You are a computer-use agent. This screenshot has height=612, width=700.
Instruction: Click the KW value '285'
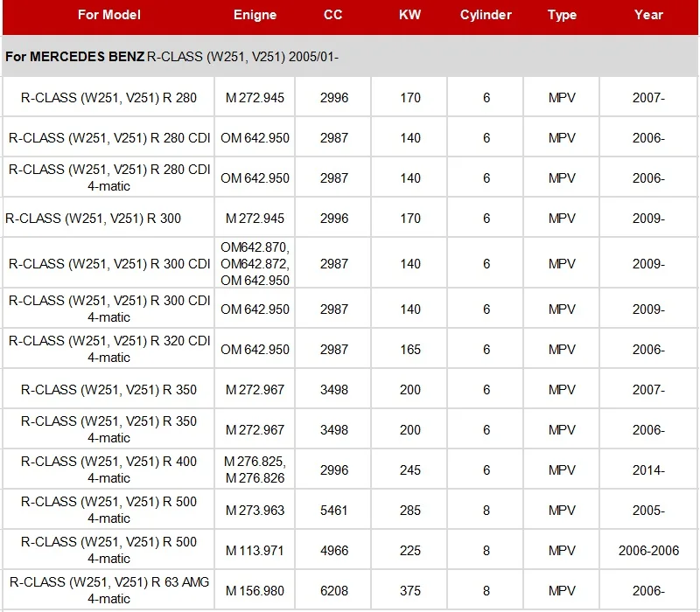click(x=410, y=510)
